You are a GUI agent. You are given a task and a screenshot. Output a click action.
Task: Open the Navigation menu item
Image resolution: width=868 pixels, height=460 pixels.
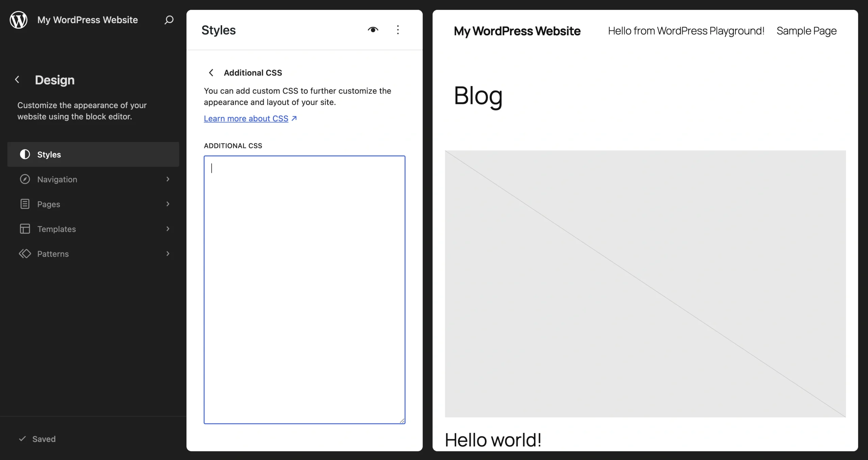(x=93, y=179)
